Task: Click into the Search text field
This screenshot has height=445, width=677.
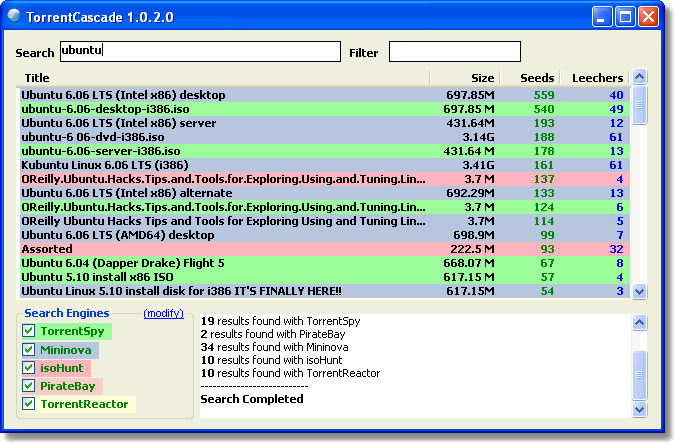Action: [x=200, y=51]
